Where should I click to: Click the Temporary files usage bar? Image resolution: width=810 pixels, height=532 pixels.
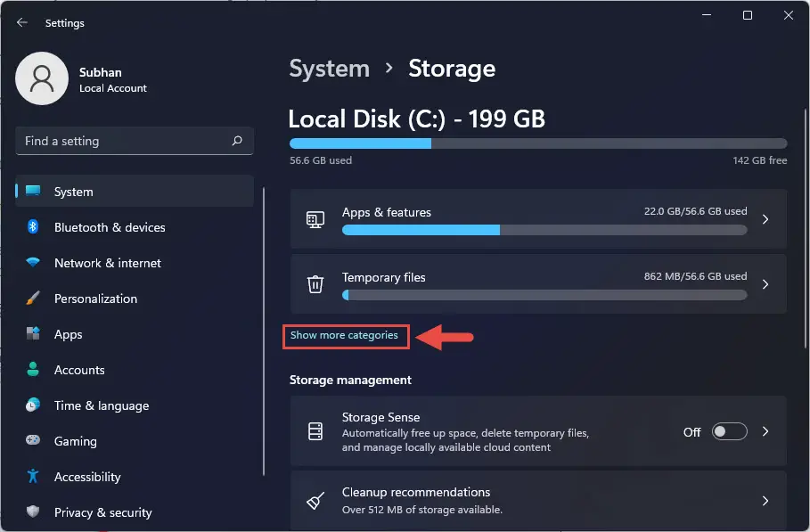point(544,295)
